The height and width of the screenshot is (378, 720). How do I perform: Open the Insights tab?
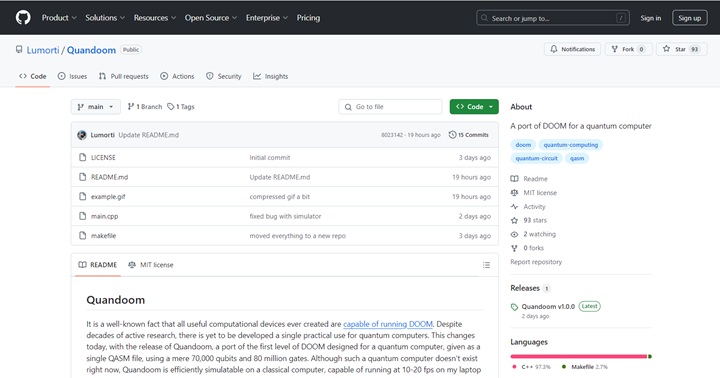coord(270,76)
